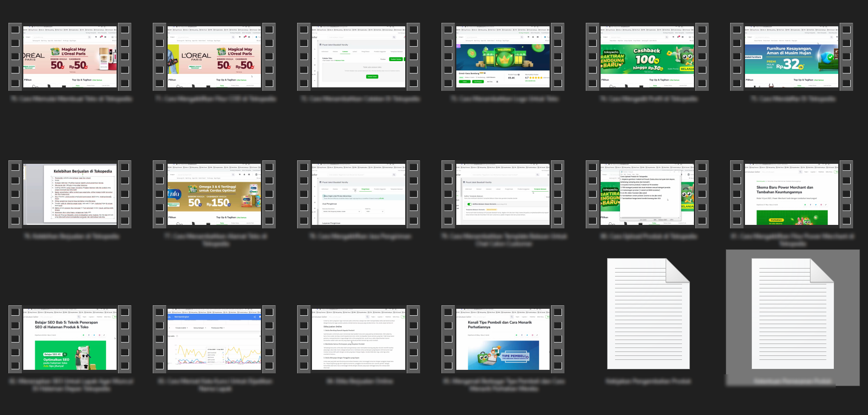The height and width of the screenshot is (415, 868).
Task: Select the Belajar SEO Bab 5 video
Action: click(x=70, y=339)
